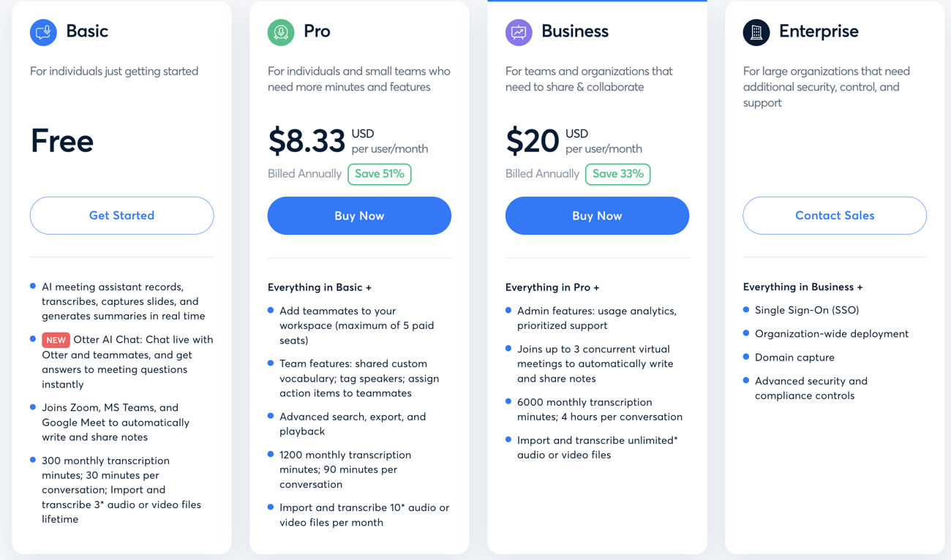Click the Save 33% badge under Business pricing

click(x=617, y=174)
